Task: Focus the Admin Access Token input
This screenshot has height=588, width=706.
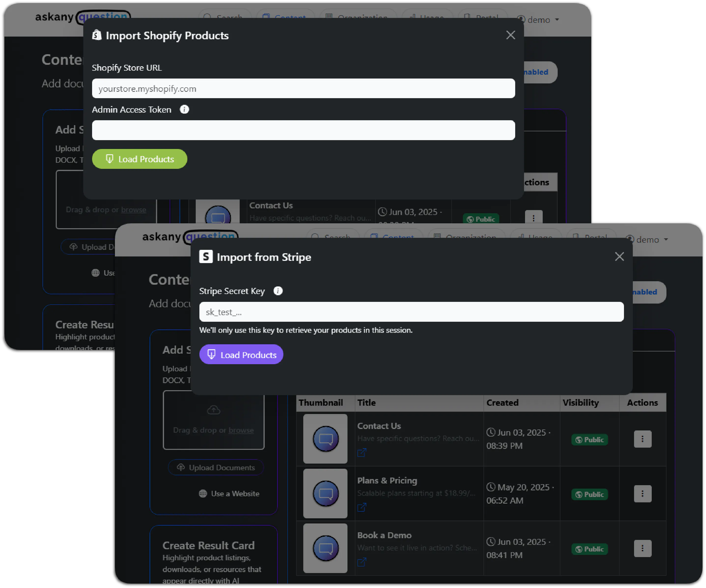Action: pos(303,130)
